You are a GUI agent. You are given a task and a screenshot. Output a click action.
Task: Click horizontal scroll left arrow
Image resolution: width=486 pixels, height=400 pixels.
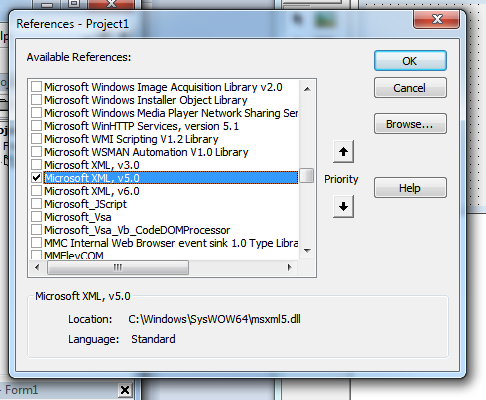37,267
